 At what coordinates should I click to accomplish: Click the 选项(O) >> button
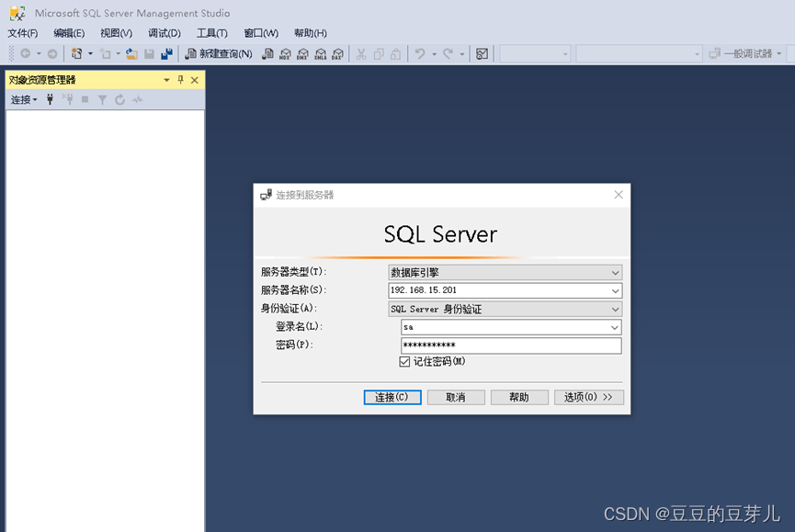point(588,397)
